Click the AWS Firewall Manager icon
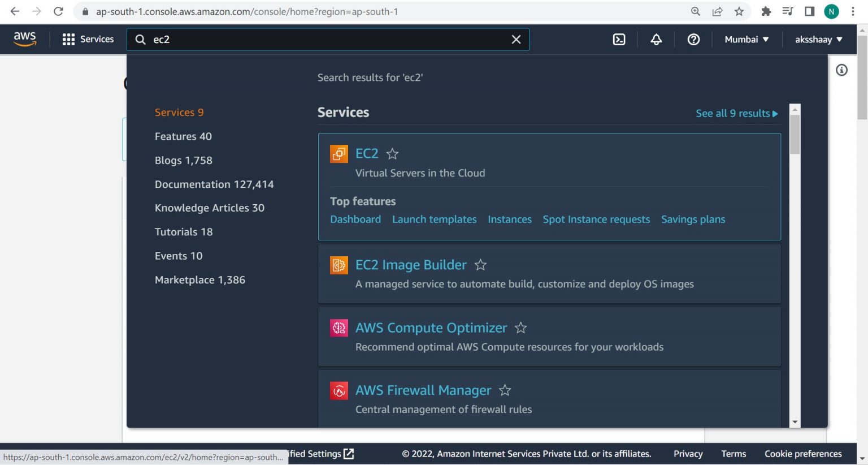This screenshot has width=868, height=465. (339, 390)
